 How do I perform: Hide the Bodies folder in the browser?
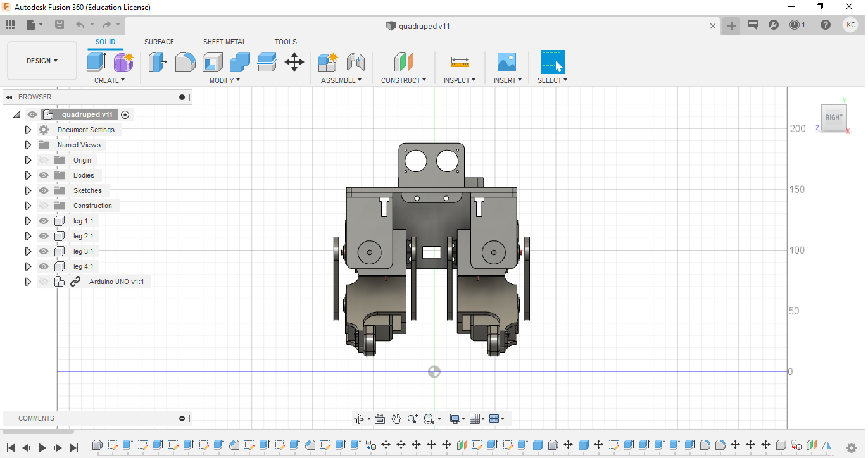tap(43, 175)
